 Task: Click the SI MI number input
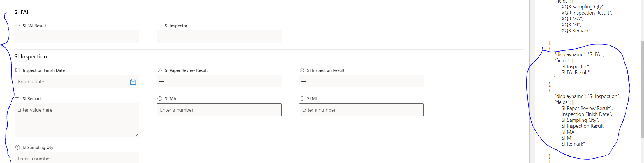(361, 110)
